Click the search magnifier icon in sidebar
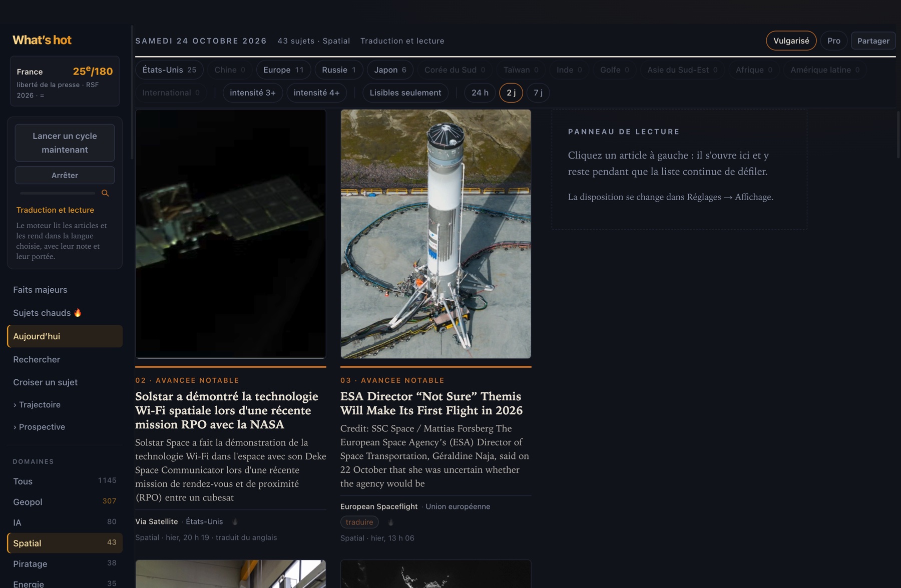901x588 pixels. pos(105,193)
